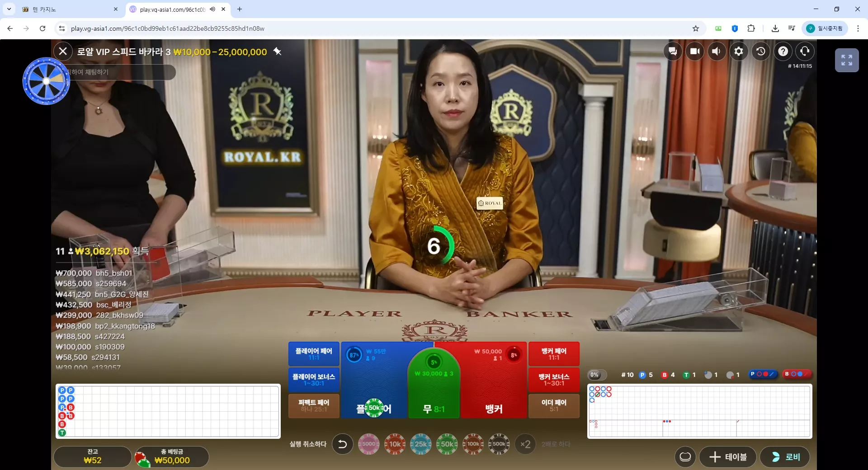868x470 pixels.
Task: Enter fullscreen mode with expand icon
Action: (x=847, y=60)
